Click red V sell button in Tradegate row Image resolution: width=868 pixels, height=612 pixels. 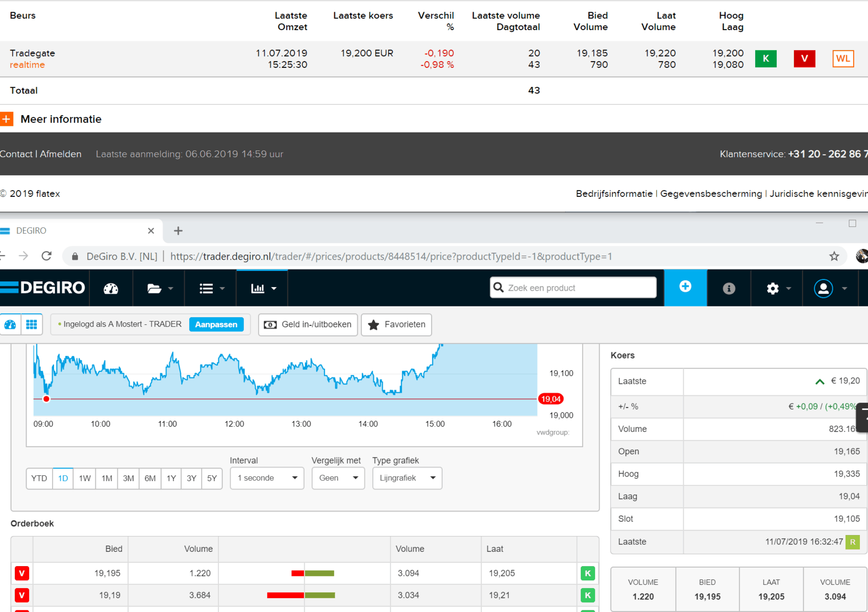[804, 59]
